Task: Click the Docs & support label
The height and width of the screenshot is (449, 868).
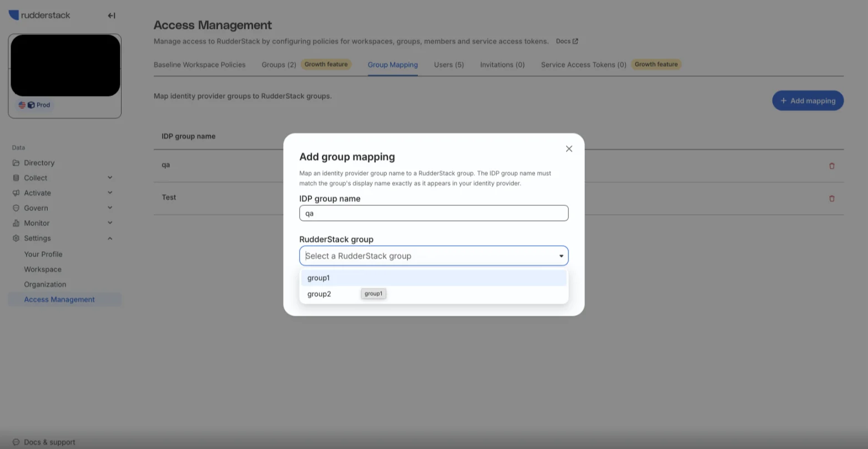Action: coord(49,442)
